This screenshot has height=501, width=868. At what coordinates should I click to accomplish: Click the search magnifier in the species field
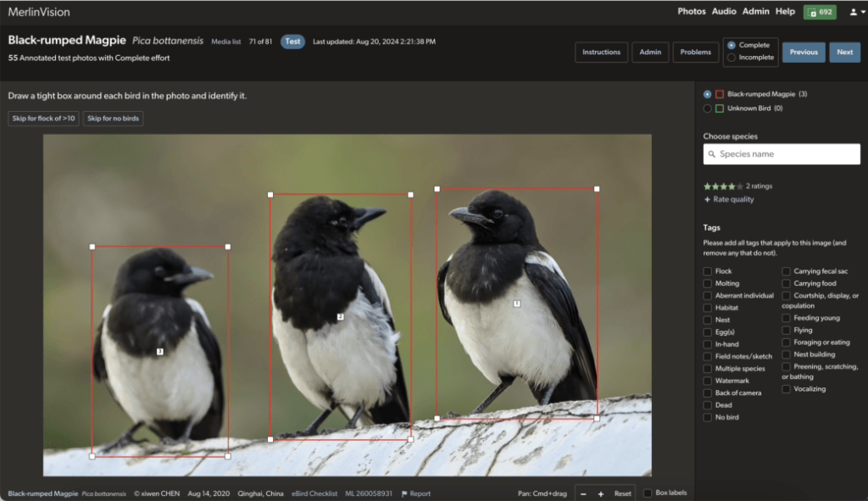[713, 154]
